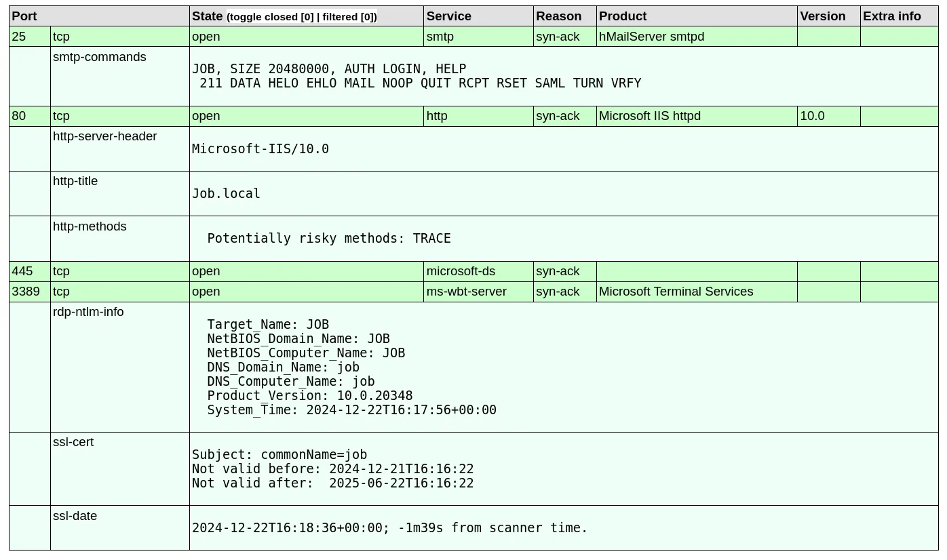This screenshot has width=947, height=560.
Task: Select port number 25 cell
Action: pyautogui.click(x=30, y=37)
